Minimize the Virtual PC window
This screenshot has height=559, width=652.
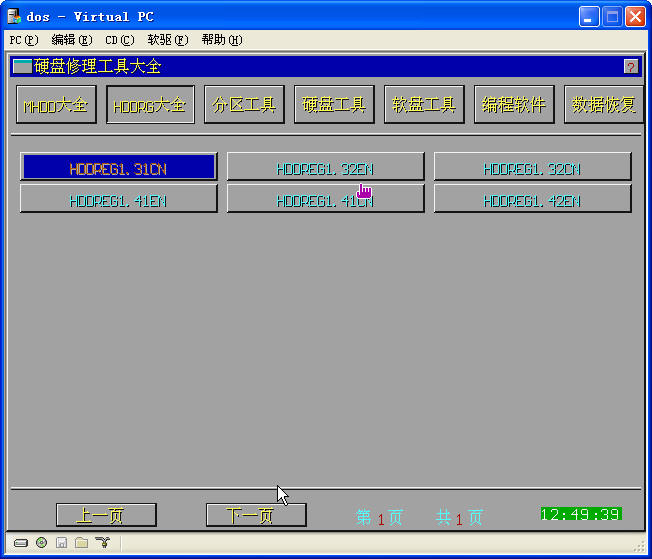click(x=589, y=17)
